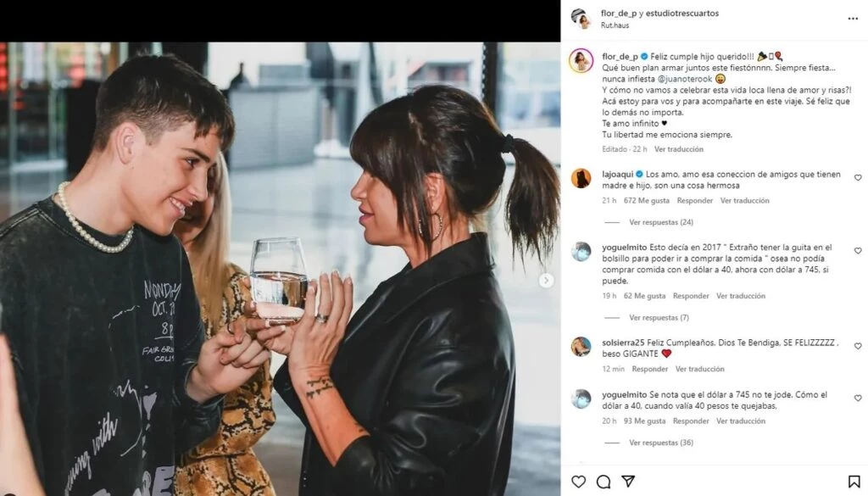View '672 Me gusta' likes on lajoaqui's comment

[x=647, y=201]
